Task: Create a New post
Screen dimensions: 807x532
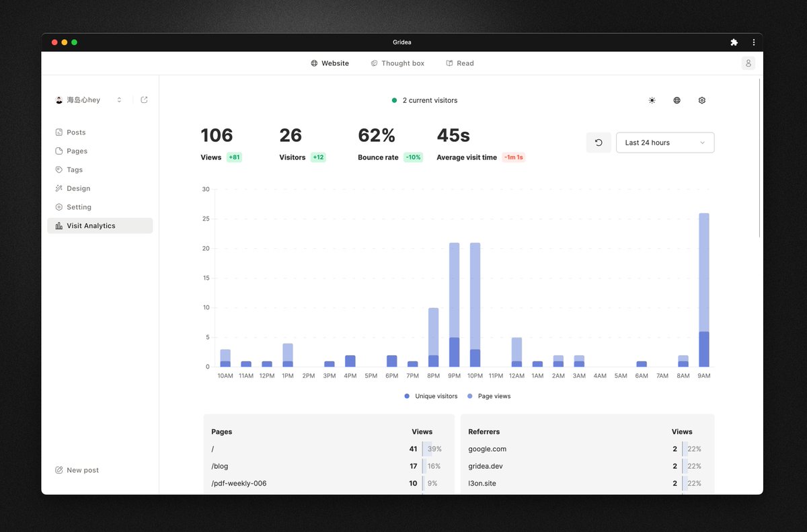Action: (x=77, y=470)
